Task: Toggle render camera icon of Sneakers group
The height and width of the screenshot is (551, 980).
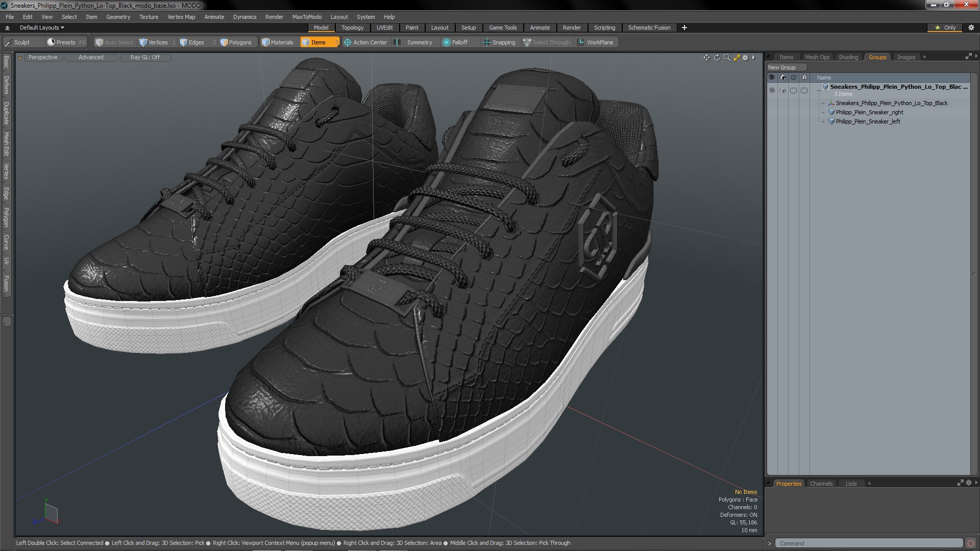Action: coord(783,91)
